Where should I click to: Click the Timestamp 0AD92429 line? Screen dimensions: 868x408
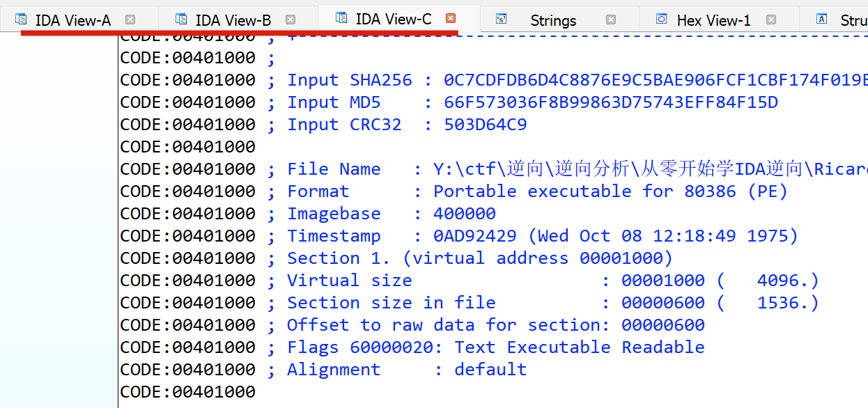click(460, 236)
